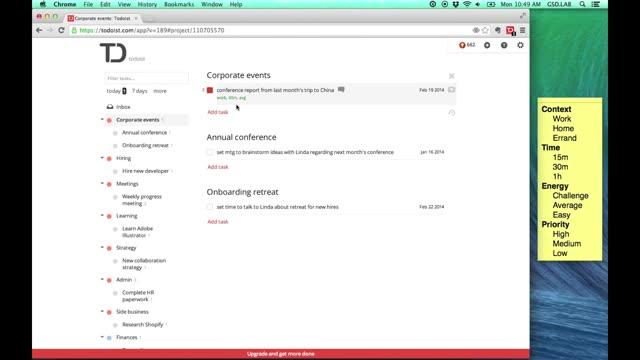Open the Apple menu
The height and width of the screenshot is (360, 640).
(43, 4)
